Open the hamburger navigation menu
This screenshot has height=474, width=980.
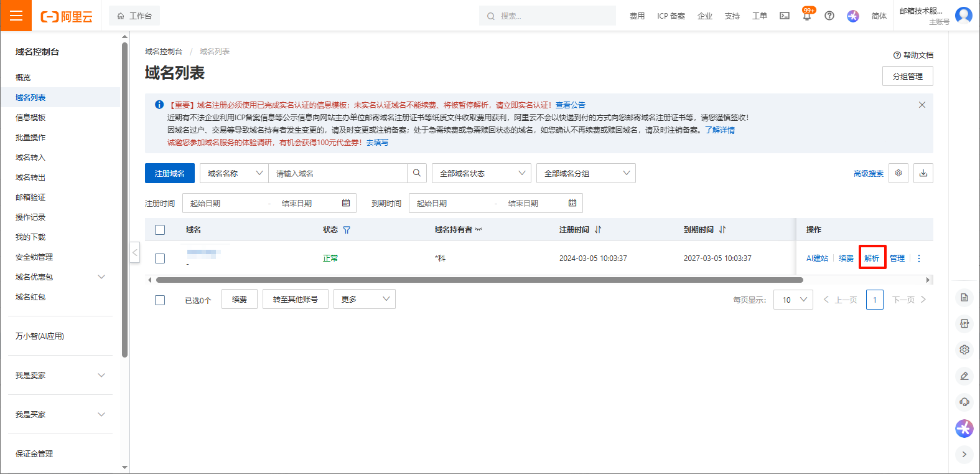click(x=16, y=16)
